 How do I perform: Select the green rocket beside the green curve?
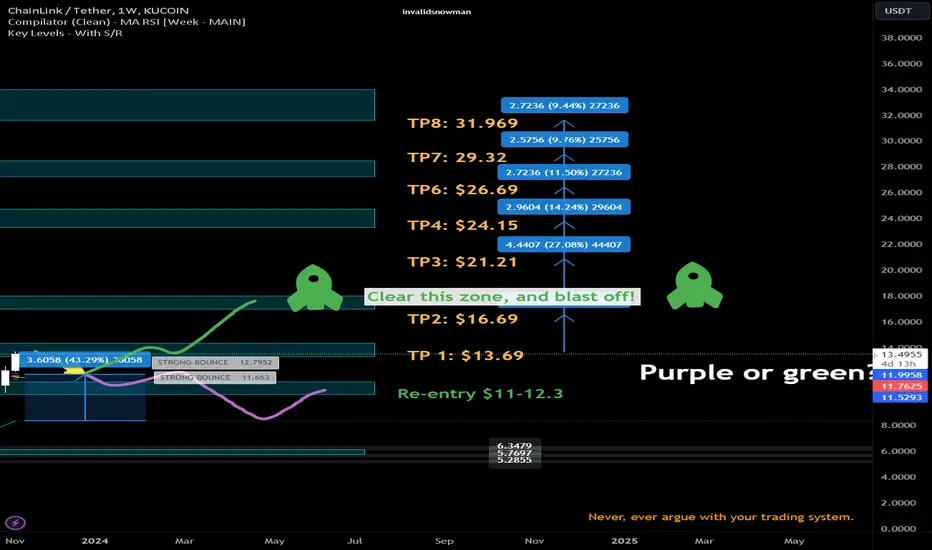[x=314, y=288]
